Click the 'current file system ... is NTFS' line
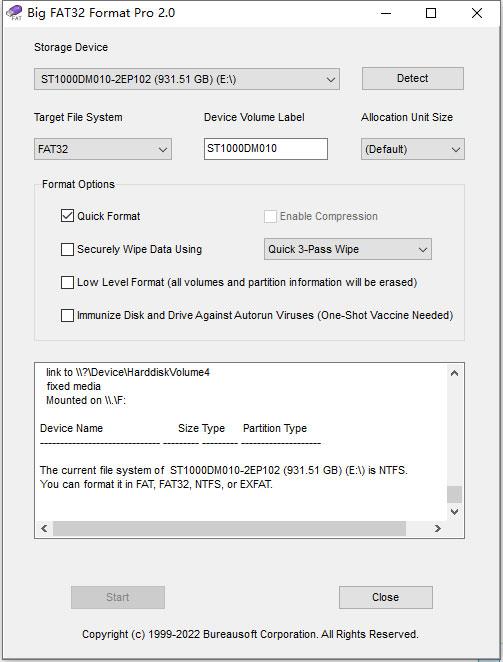Screen dimensions: 503x662 point(224,470)
